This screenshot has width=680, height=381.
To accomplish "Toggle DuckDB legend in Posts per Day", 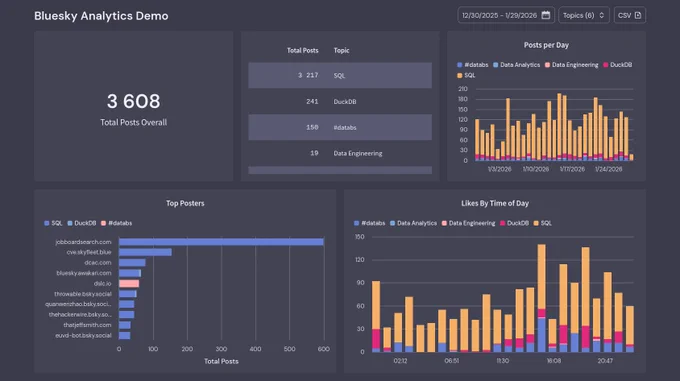I will (617, 65).
